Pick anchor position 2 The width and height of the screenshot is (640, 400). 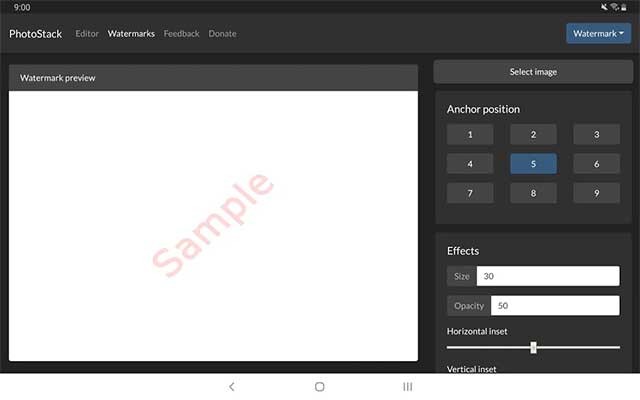point(533,135)
